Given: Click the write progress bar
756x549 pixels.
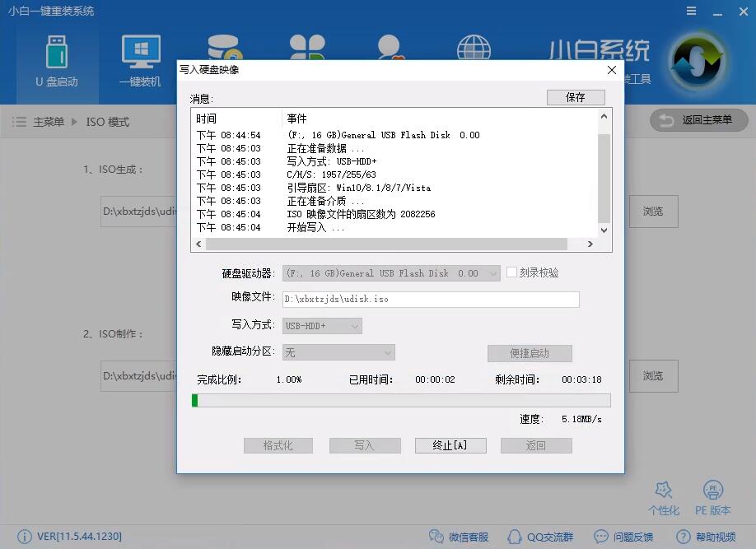Looking at the screenshot, I should pos(401,400).
